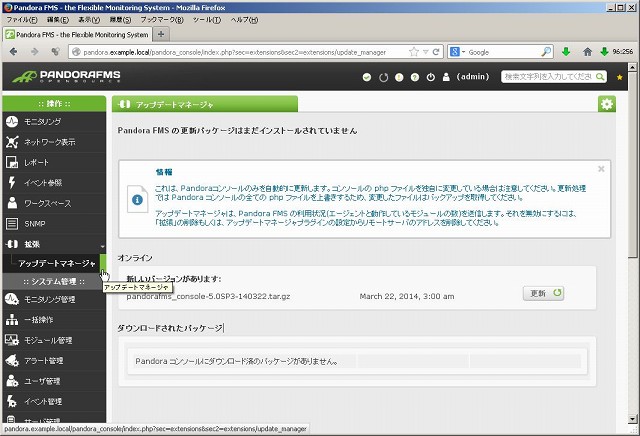Click the help question mark icon in header

[415, 77]
